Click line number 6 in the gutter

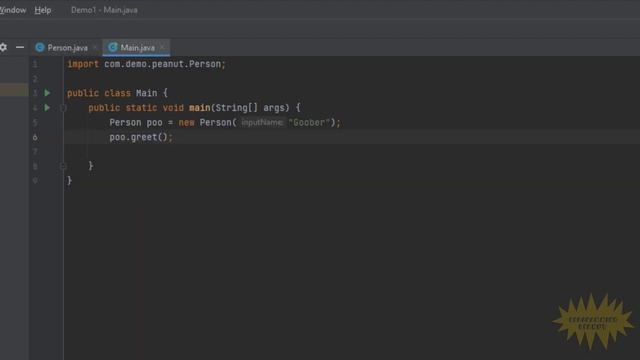coord(35,138)
